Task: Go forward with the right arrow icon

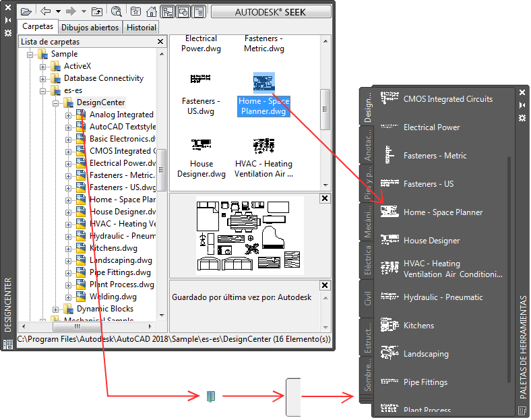Action: (71, 11)
